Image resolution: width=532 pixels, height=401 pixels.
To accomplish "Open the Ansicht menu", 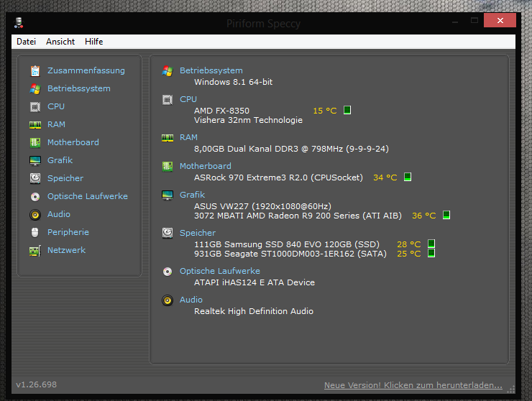I will (x=60, y=42).
